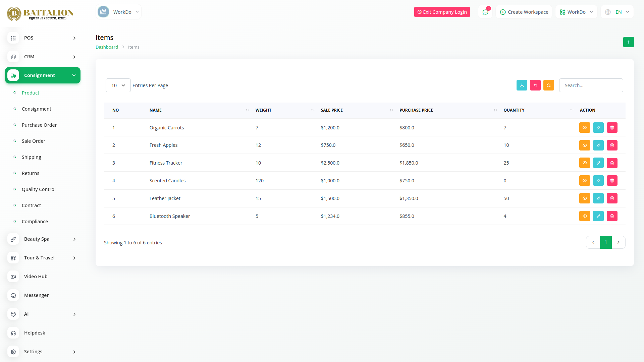644x362 pixels.
Task: Go to Dashboard breadcrumb link
Action: tap(107, 47)
